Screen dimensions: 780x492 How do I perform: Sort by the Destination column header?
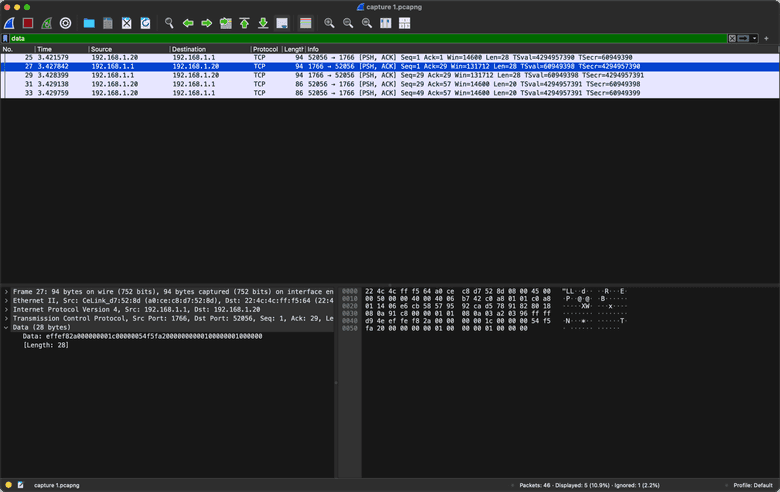point(210,49)
